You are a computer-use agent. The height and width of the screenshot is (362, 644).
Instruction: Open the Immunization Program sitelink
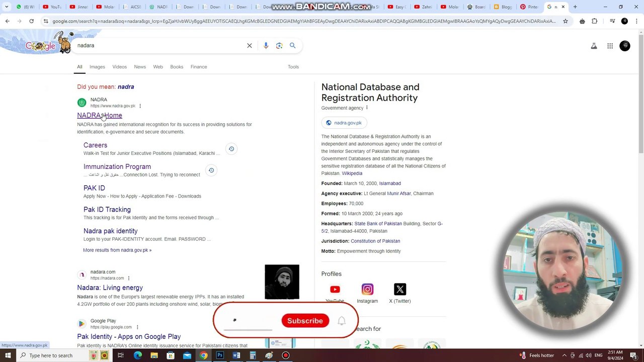coord(117,167)
